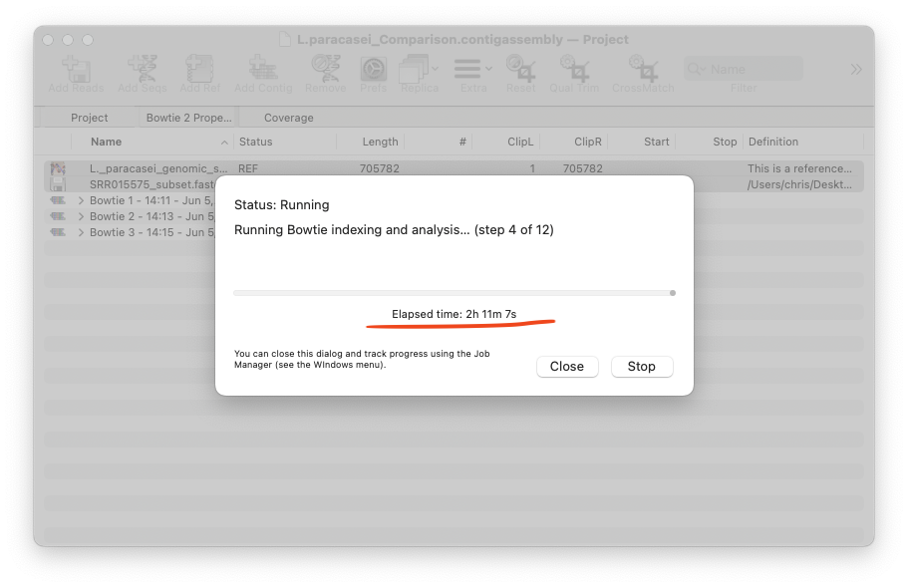Screen dimensions: 908x588
Task: Click the CrossMatch toolbar icon
Action: point(643,70)
